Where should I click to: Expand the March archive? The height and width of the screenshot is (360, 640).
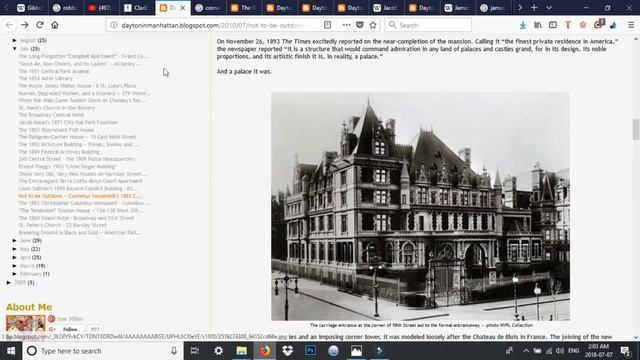click(15, 266)
